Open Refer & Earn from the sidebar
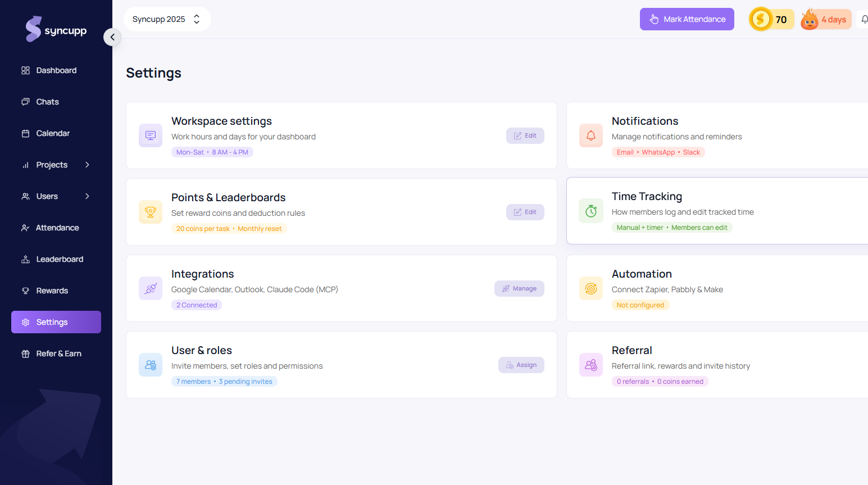 pyautogui.click(x=56, y=353)
